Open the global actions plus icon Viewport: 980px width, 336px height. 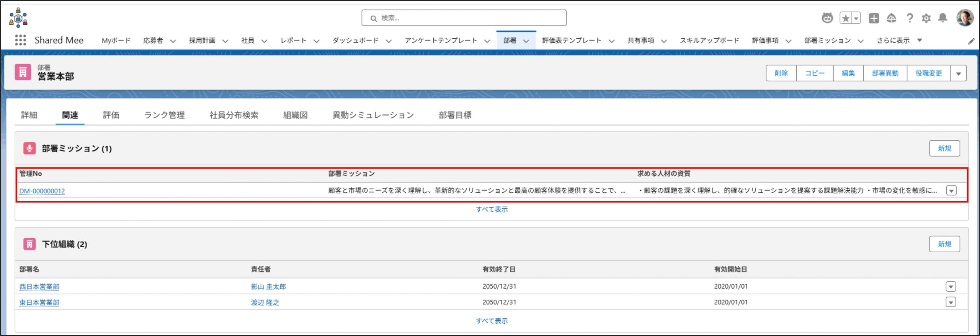coord(874,18)
